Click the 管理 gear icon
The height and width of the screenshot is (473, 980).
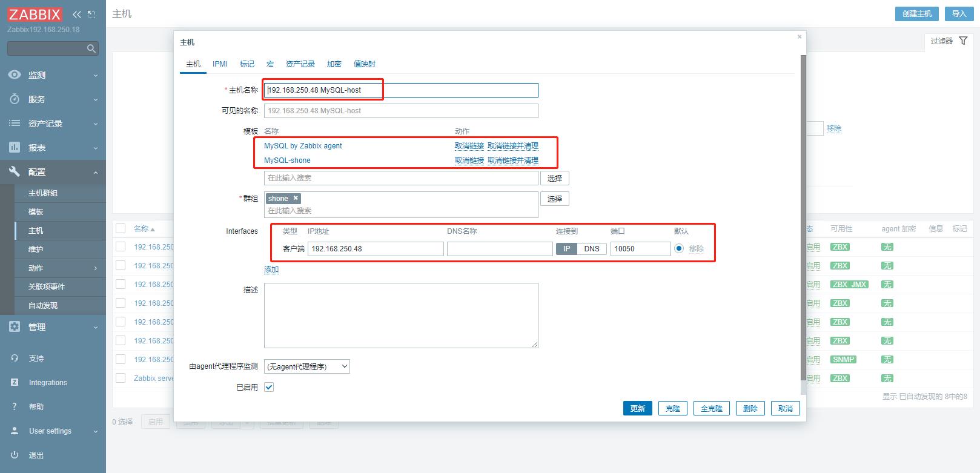point(15,326)
